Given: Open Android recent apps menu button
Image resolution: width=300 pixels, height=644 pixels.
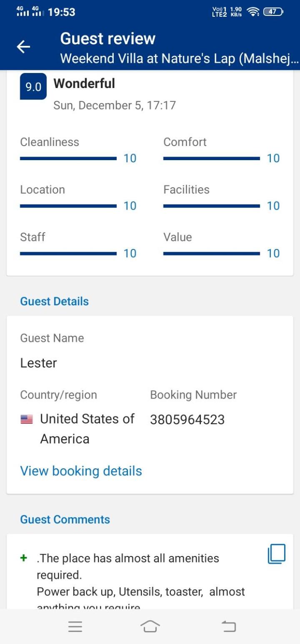Looking at the screenshot, I should click(75, 626).
